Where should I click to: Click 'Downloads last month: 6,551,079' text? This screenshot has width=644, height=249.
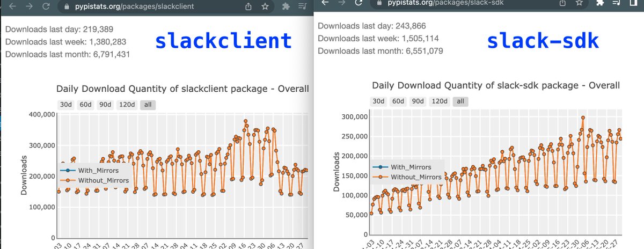[x=380, y=51]
